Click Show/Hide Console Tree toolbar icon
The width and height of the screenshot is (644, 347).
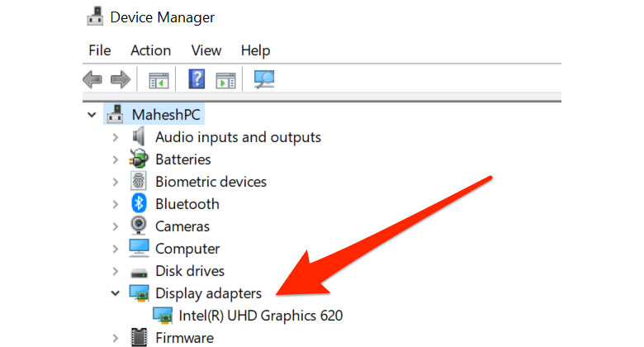point(158,80)
